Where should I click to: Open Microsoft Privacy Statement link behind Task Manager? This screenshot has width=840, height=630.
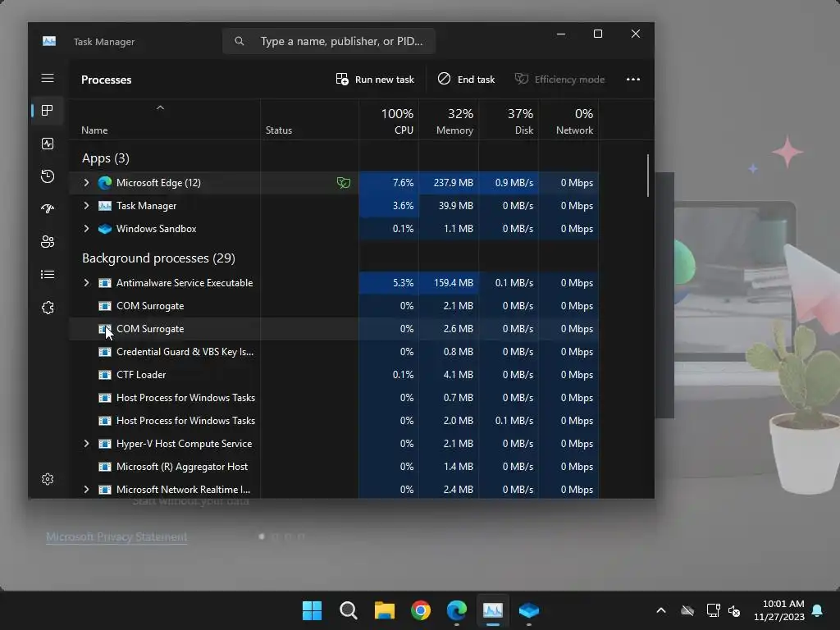click(116, 536)
